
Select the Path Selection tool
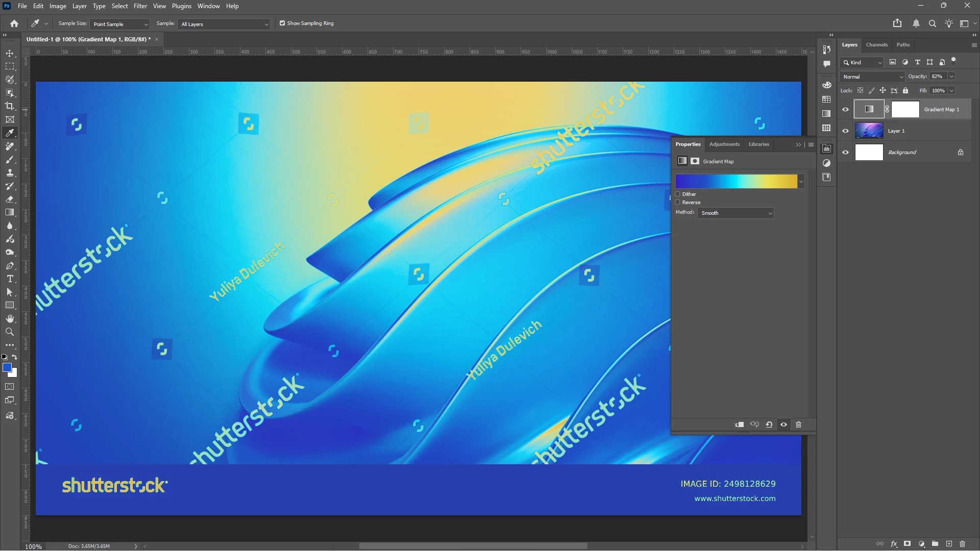coord(10,292)
